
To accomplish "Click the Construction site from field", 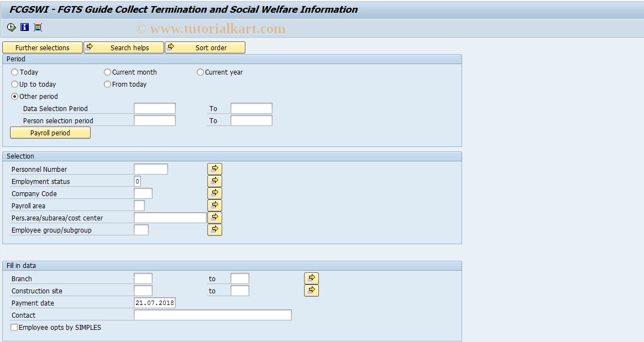I will pyautogui.click(x=143, y=291).
